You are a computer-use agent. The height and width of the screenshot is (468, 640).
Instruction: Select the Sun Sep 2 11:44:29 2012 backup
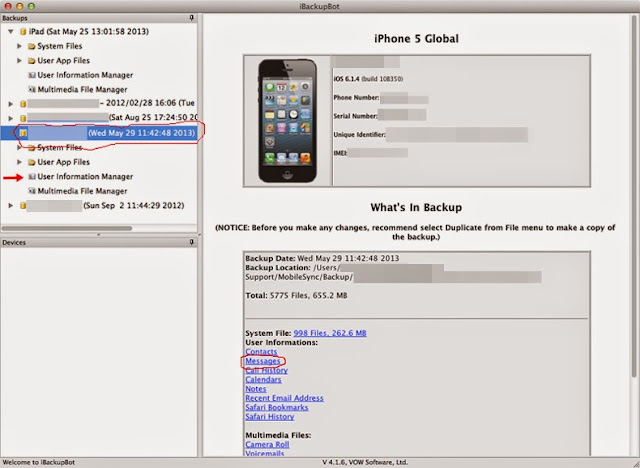(x=133, y=206)
